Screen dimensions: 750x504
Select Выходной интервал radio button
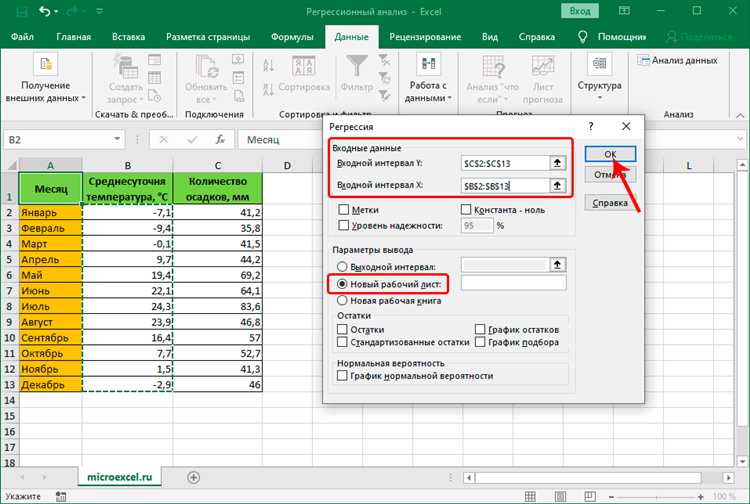pos(342,266)
